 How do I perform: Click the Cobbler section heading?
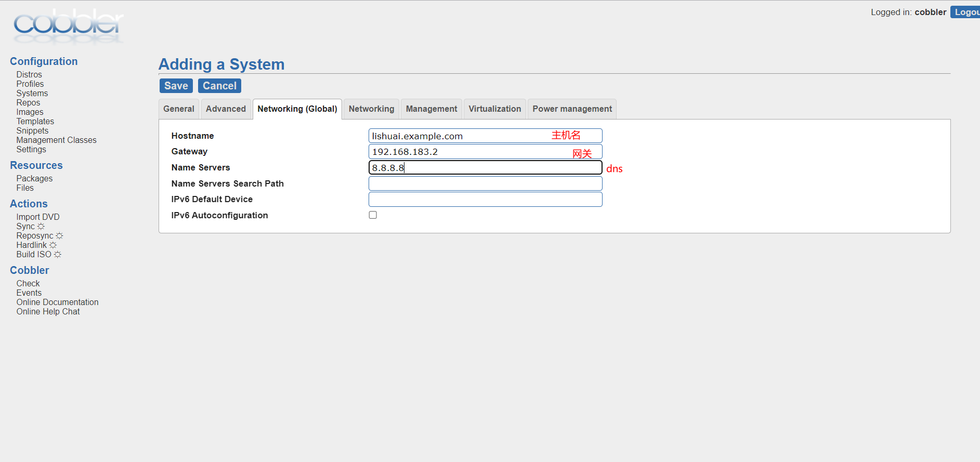coord(30,270)
